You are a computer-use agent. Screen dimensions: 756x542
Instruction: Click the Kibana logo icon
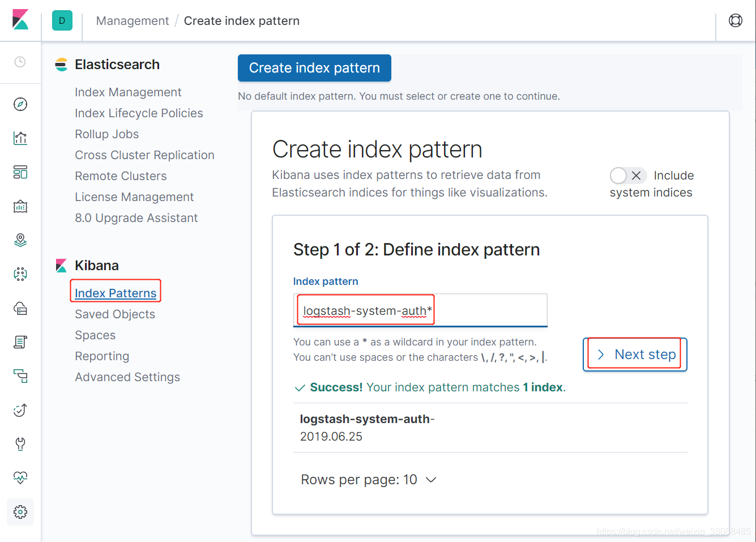pyautogui.click(x=20, y=20)
